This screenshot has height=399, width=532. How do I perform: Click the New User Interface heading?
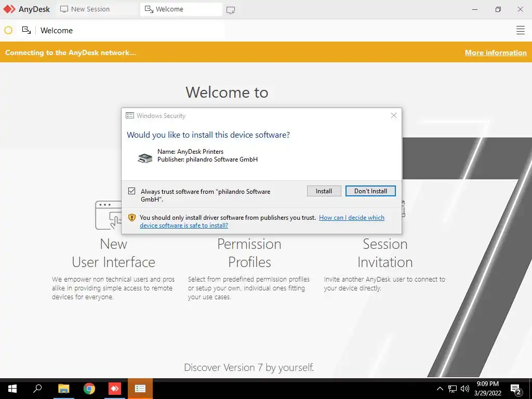coord(113,253)
